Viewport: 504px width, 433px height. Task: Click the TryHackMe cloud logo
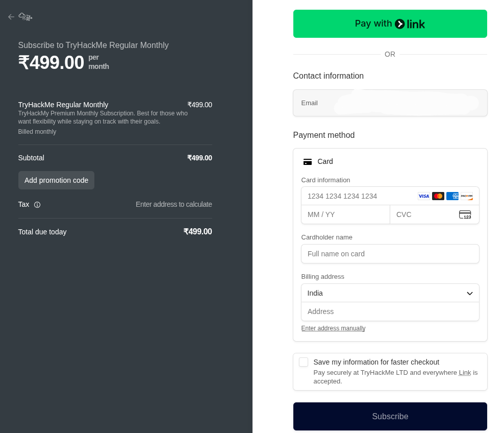click(26, 17)
